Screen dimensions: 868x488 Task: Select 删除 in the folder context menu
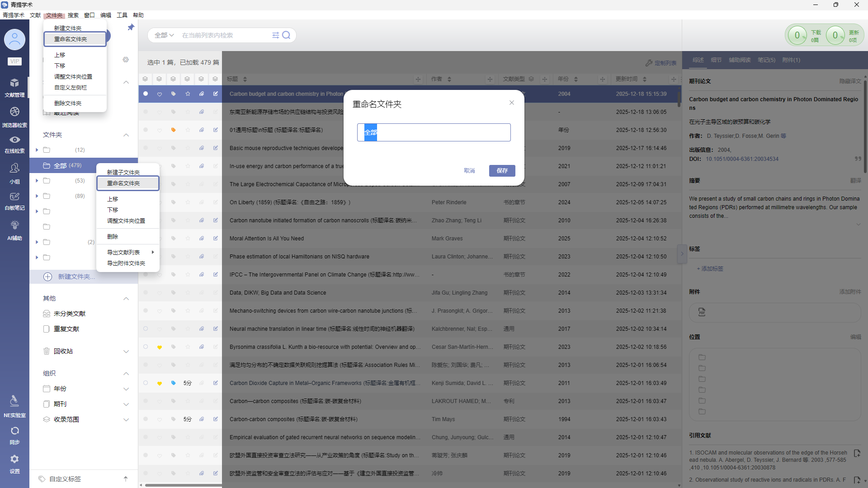coord(113,237)
